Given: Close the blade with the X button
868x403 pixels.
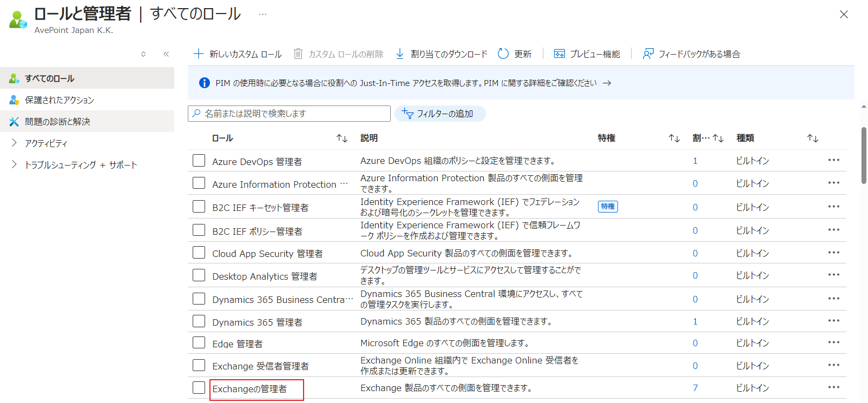Looking at the screenshot, I should 844,15.
